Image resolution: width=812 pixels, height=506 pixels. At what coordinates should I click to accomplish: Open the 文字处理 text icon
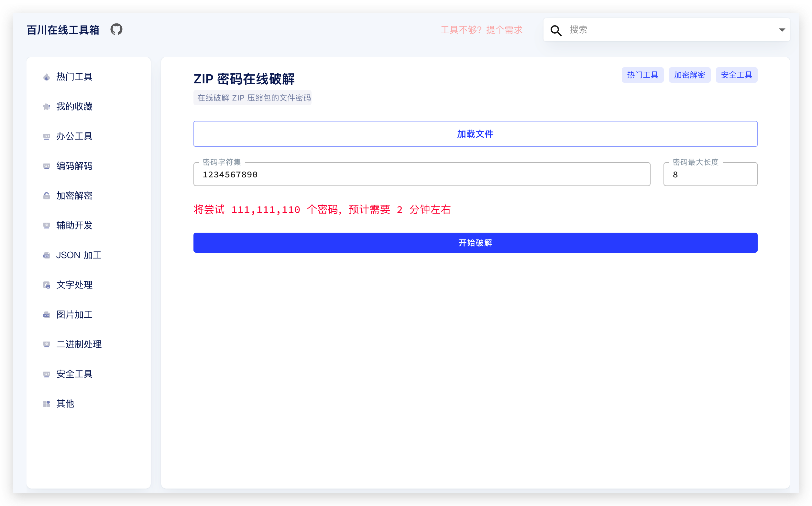47,285
